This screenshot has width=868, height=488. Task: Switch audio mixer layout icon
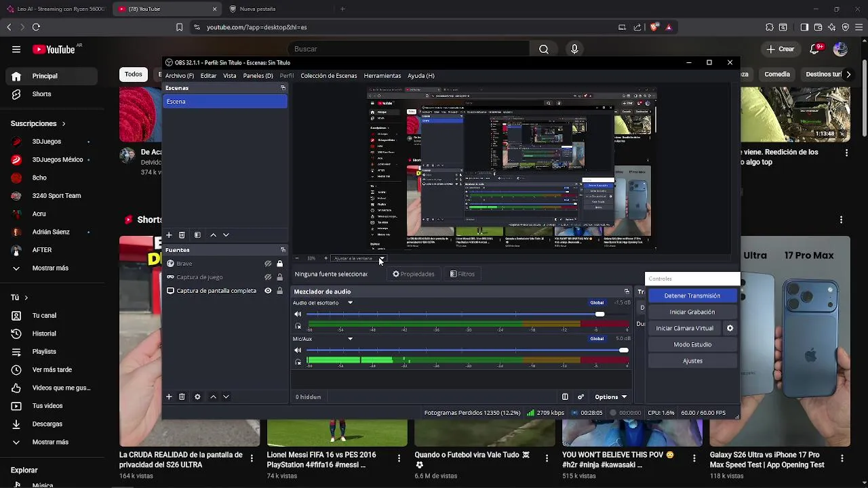(x=565, y=396)
